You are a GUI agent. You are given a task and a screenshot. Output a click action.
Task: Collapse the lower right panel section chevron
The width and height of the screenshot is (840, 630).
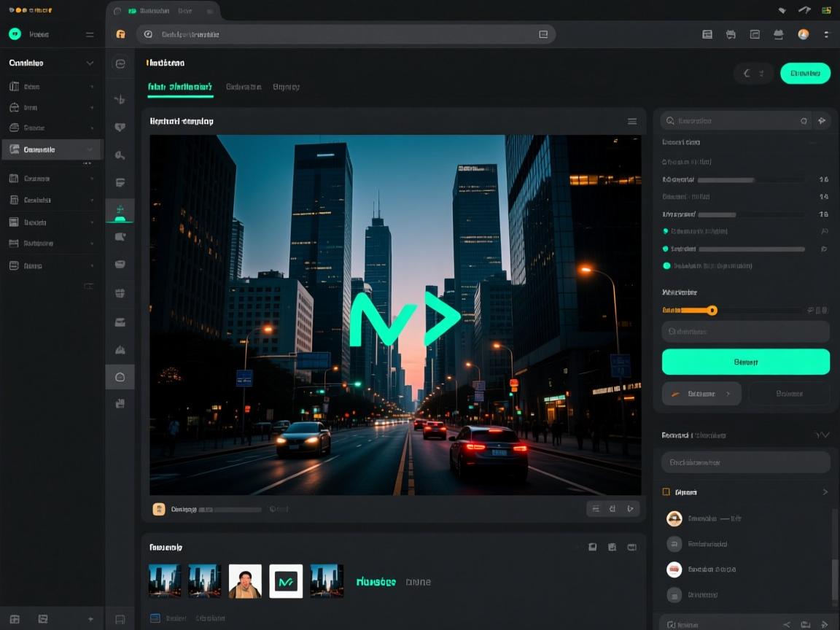822,435
